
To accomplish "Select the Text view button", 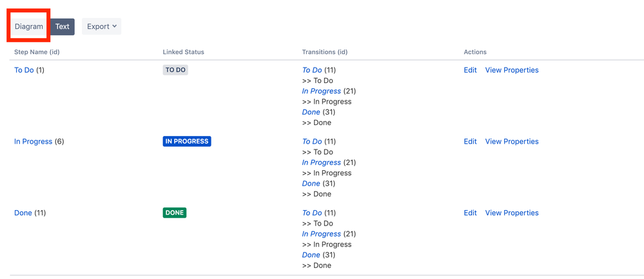I will [63, 26].
